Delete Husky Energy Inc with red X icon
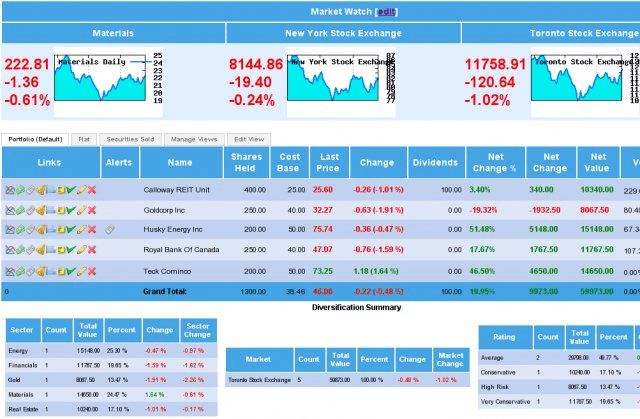This screenshot has height=419, width=640. [x=92, y=229]
